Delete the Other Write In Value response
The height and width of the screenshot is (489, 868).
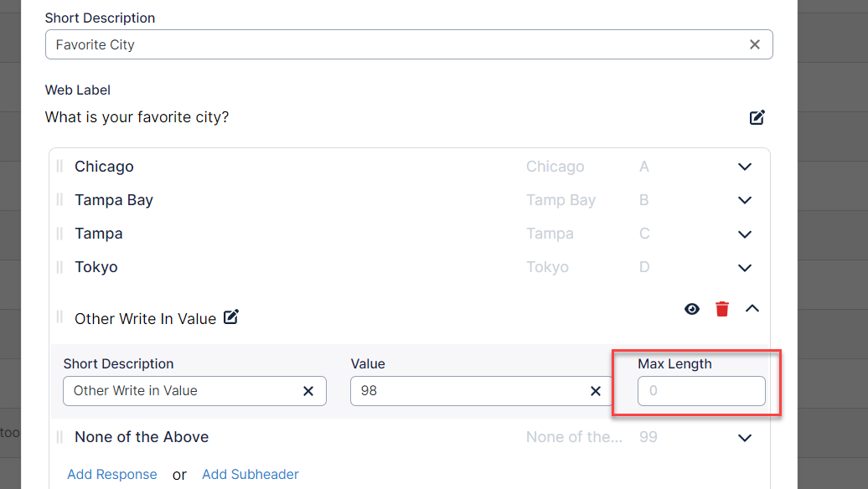click(721, 309)
